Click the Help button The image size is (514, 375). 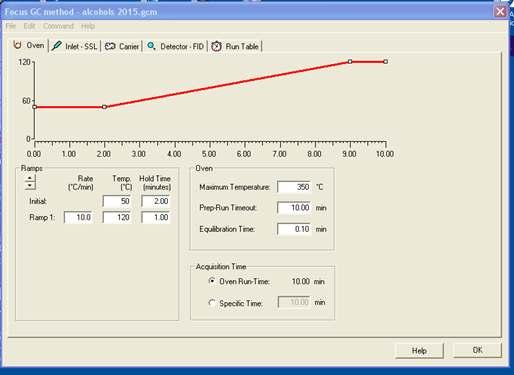[419, 351]
